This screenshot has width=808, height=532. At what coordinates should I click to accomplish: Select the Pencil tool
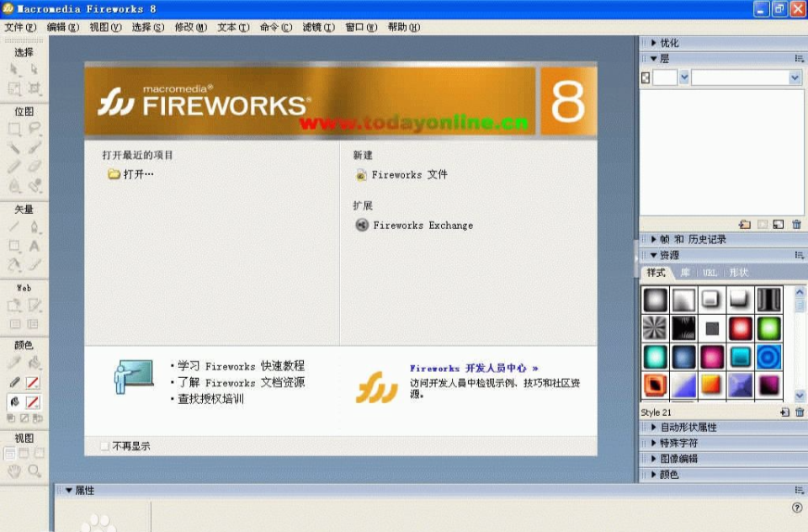coord(14,167)
